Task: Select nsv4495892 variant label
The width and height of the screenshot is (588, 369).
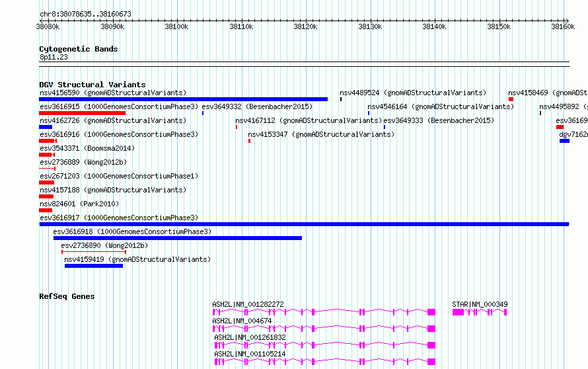Action: [564, 106]
